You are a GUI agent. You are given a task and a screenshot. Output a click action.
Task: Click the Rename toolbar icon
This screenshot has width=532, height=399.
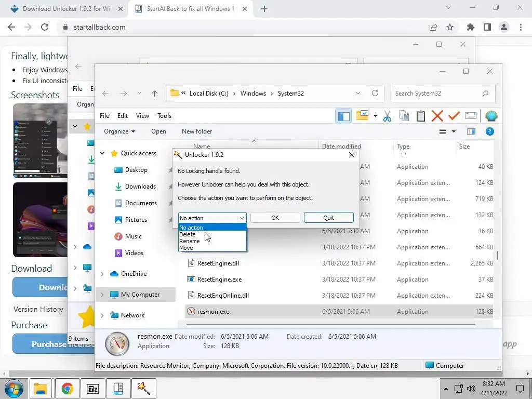[471, 116]
